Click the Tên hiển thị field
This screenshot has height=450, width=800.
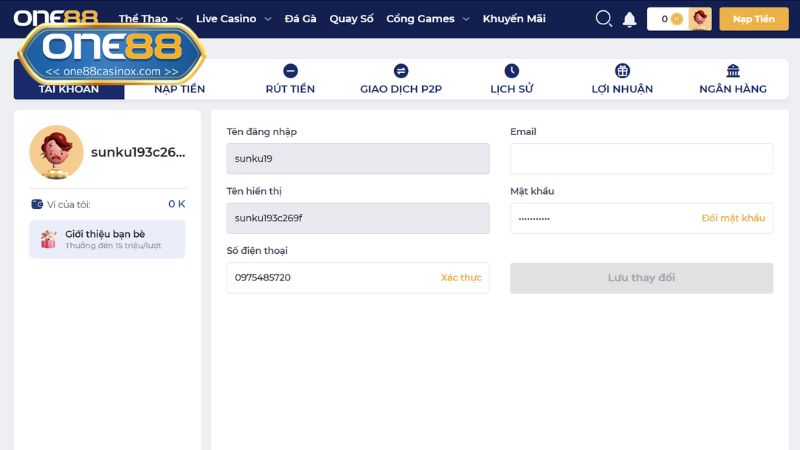click(x=358, y=218)
